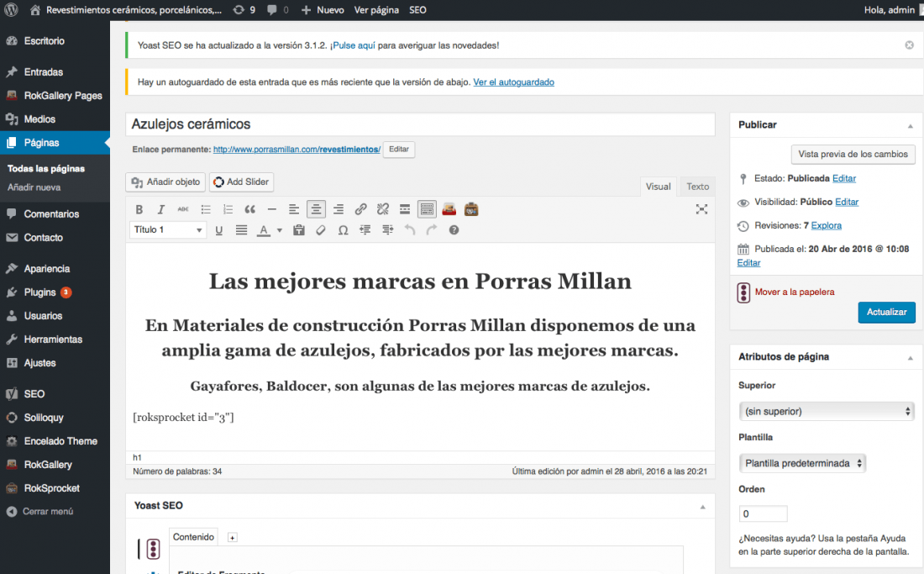This screenshot has width=924, height=574.
Task: Insert a bulleted list
Action: [x=206, y=209]
